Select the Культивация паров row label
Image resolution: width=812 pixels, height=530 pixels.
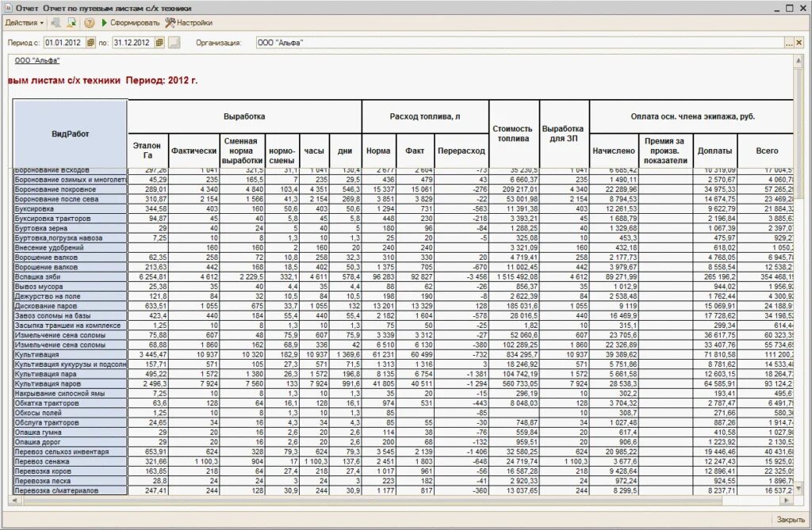tap(70, 383)
